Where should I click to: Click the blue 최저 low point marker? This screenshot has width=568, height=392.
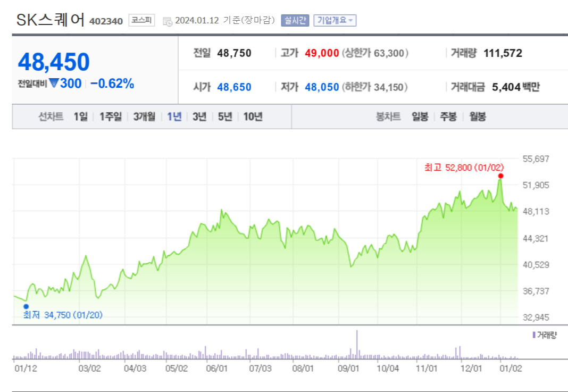coord(26,306)
